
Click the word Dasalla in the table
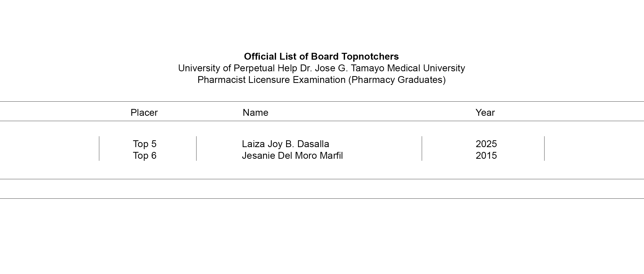click(x=313, y=144)
